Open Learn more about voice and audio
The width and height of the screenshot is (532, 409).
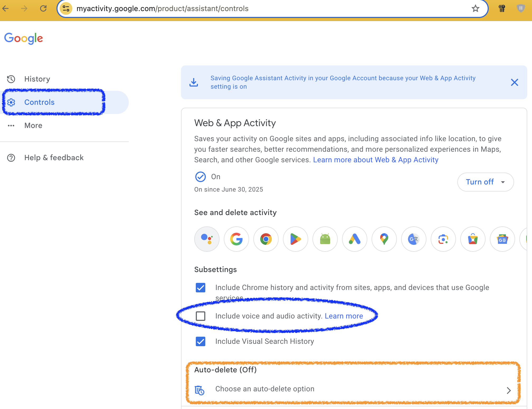(x=344, y=316)
